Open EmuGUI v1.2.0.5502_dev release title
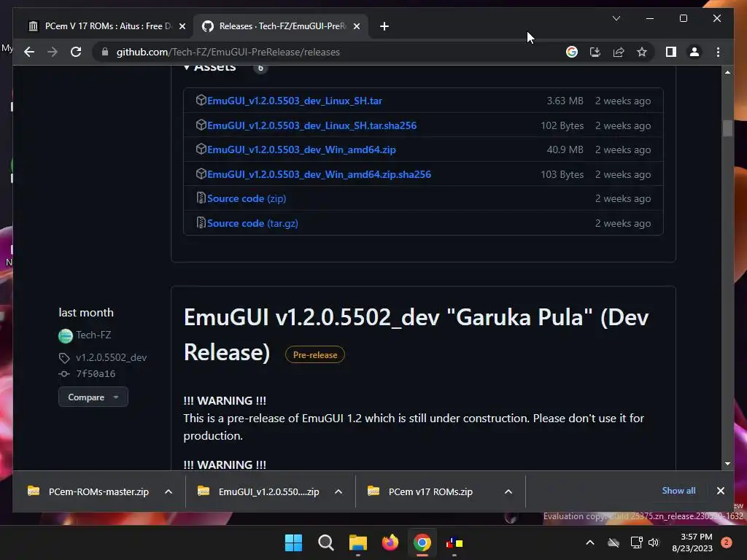 pos(416,334)
